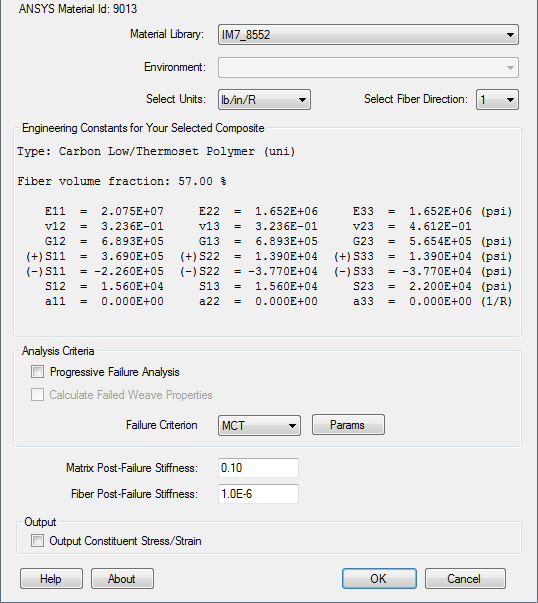Click the v23 value 4.612E-01
538x603 pixels.
(x=440, y=227)
